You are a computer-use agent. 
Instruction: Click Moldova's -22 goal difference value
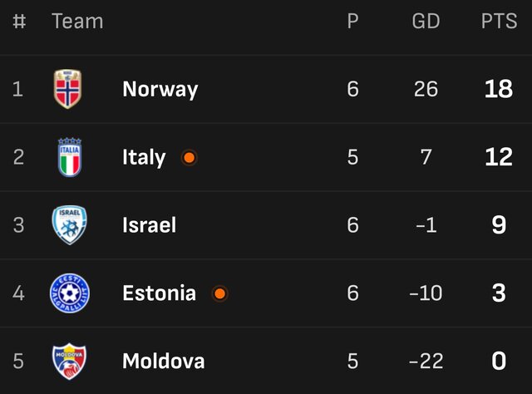point(426,361)
